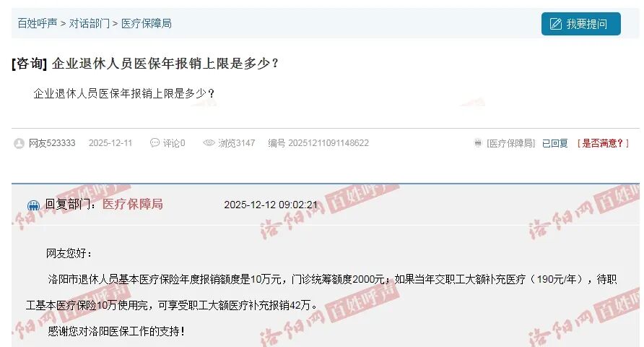
Task: Go to 对话部门 breadcrumb
Action: 89,23
